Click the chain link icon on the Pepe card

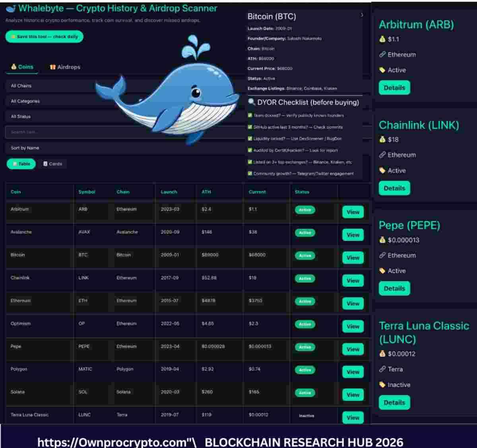tap(382, 255)
